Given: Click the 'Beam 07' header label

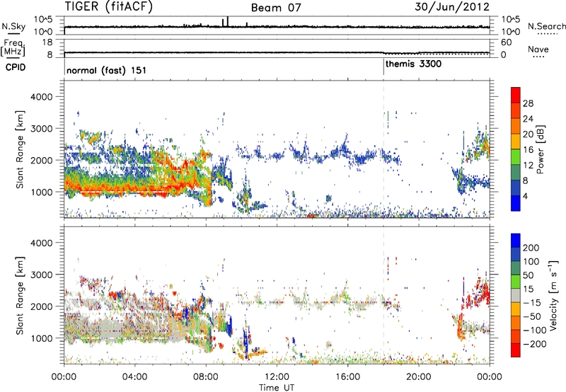Looking at the screenshot, I should 276,8.
